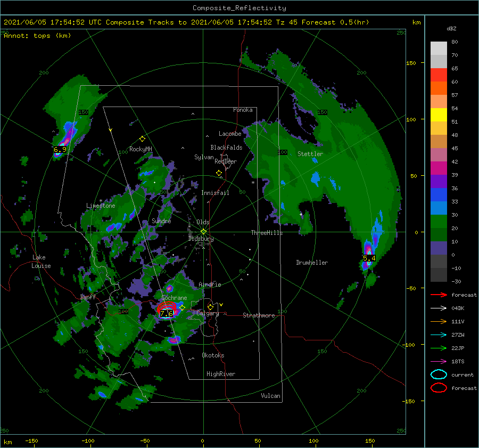This screenshot has height=448, width=479.
Task: Click the white plus marker below Stettler
Action: (x=301, y=214)
